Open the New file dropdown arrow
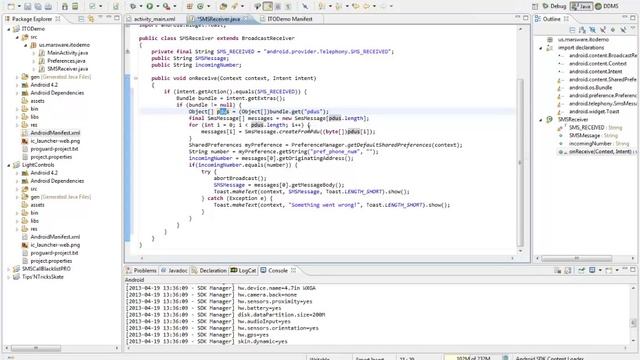Image resolution: width=640 pixels, height=360 pixels. point(19,7)
